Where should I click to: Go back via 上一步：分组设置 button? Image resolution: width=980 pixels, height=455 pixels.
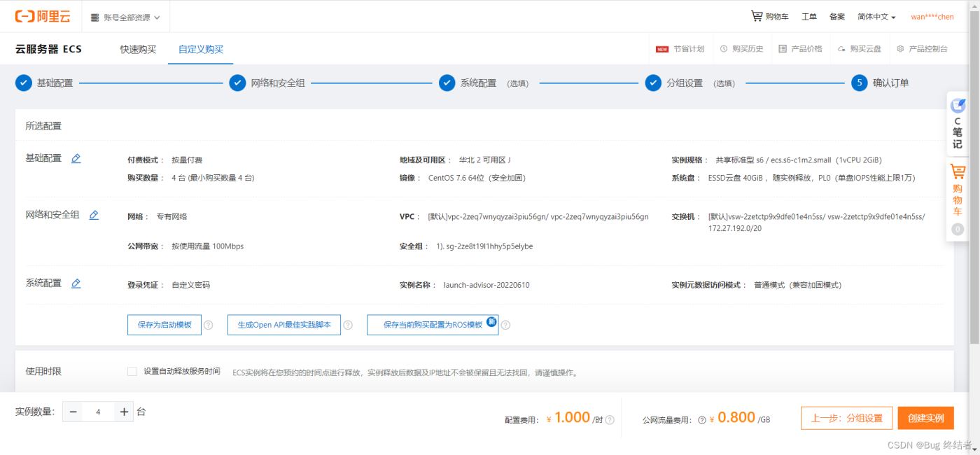[846, 419]
